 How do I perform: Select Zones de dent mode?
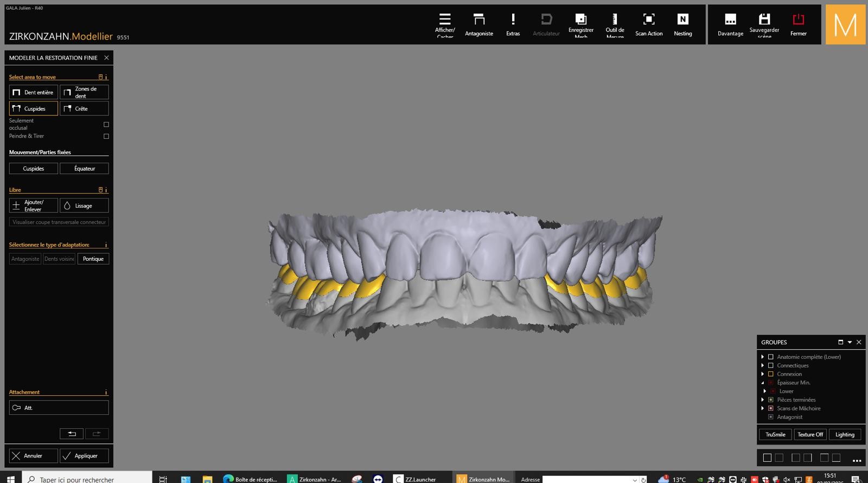[84, 92]
